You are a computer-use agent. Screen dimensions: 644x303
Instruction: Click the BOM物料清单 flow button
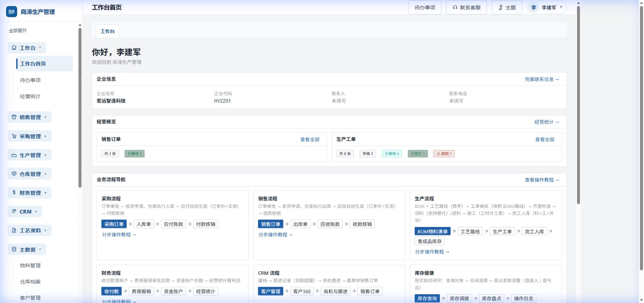pos(433,231)
